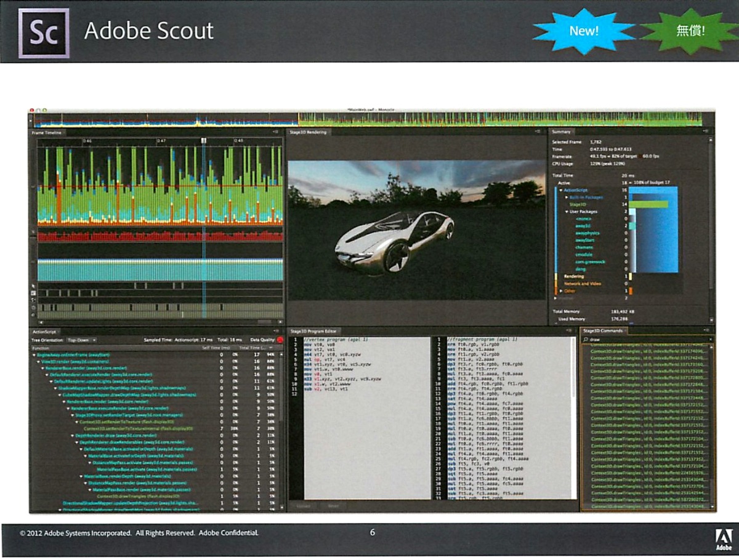Click the Function column header
739x560 pixels.
(x=41, y=348)
